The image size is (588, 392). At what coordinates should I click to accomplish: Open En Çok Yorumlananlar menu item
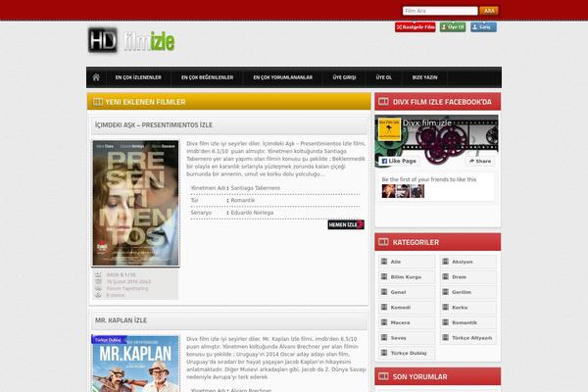[283, 77]
